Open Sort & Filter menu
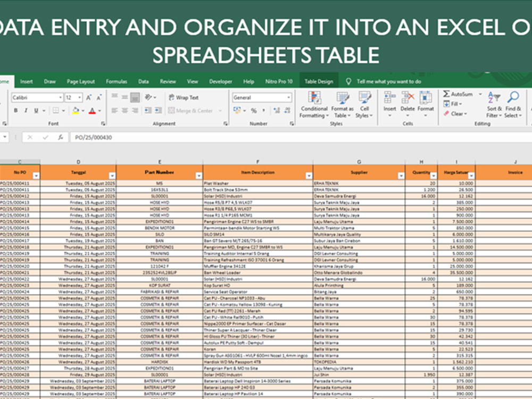Viewport: 532px width, 399px height. coord(494,105)
